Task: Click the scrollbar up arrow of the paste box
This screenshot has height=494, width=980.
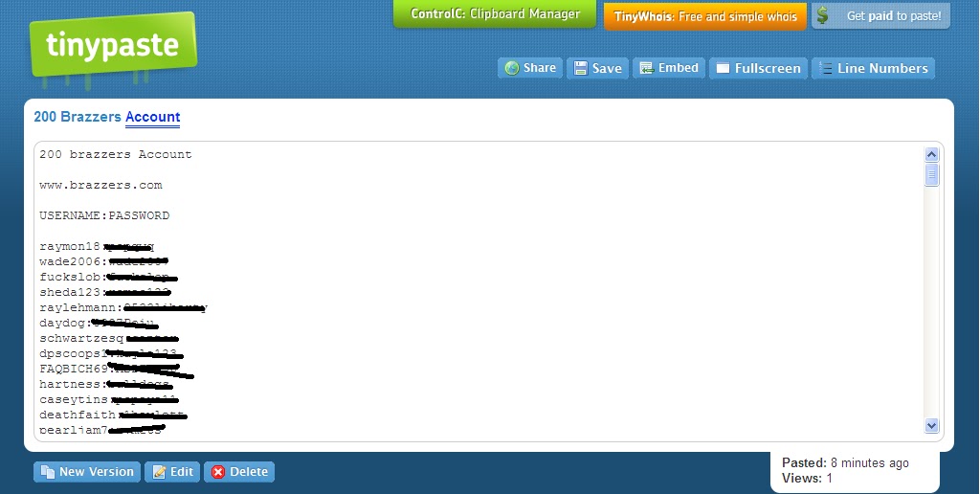Action: pos(931,154)
